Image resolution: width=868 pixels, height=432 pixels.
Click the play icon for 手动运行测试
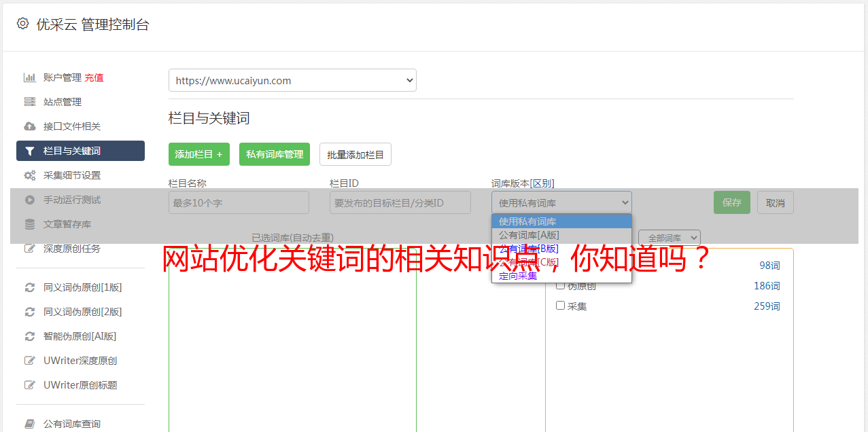29,200
